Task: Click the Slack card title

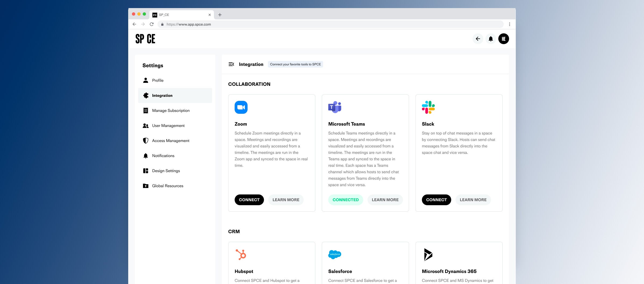Action: [428, 124]
